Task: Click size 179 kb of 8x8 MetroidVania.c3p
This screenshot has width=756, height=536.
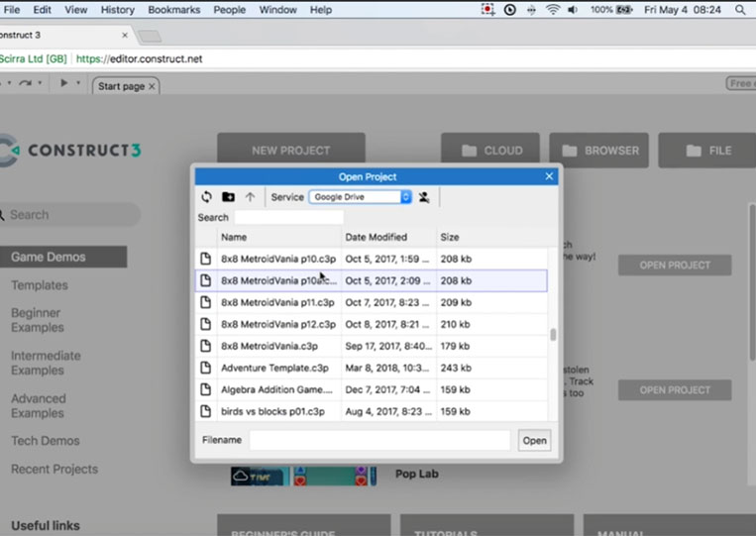Action: click(455, 346)
